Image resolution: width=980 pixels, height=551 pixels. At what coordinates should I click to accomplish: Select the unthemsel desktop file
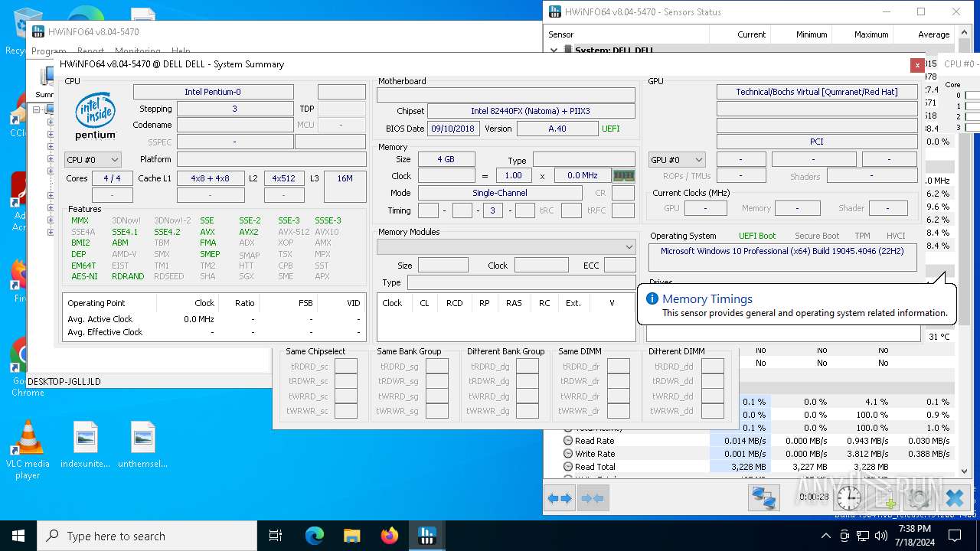[x=143, y=445]
